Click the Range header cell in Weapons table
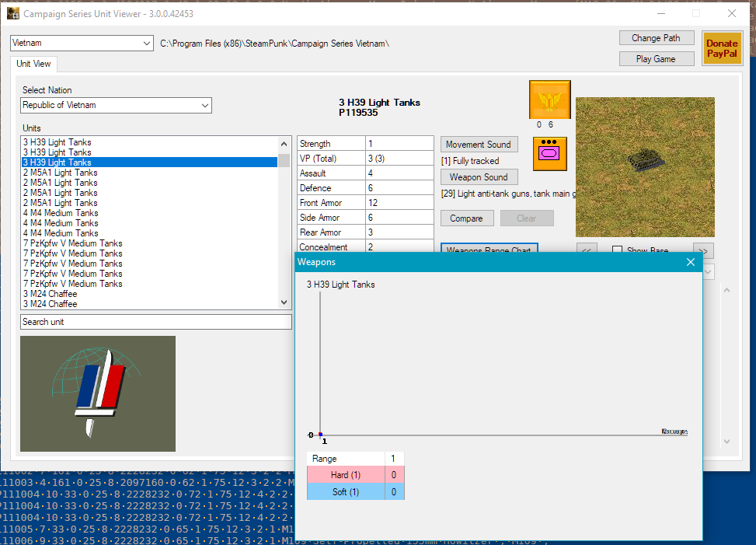 click(346, 459)
